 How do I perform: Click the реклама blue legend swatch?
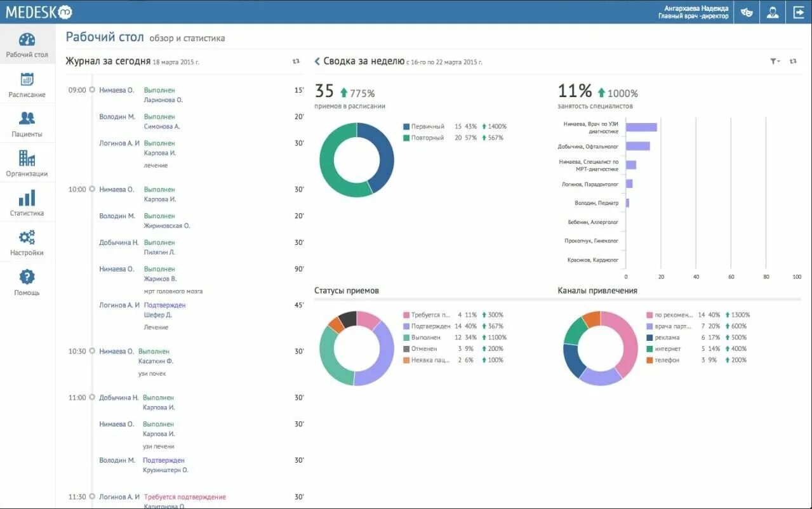coord(650,338)
